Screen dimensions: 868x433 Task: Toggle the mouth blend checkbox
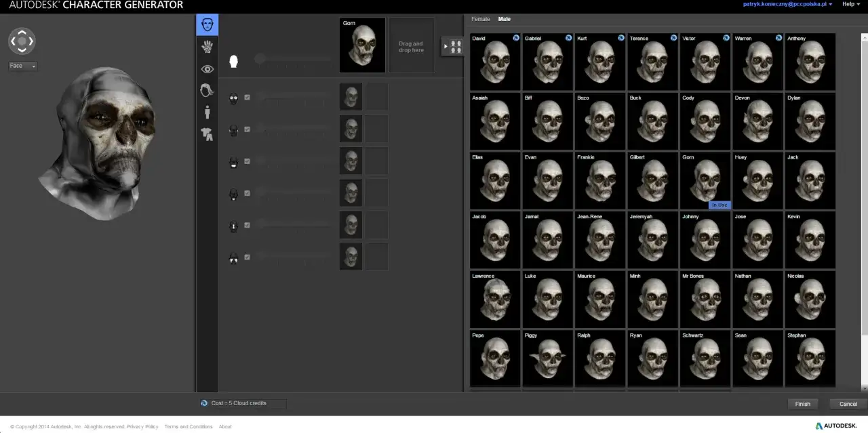247,161
